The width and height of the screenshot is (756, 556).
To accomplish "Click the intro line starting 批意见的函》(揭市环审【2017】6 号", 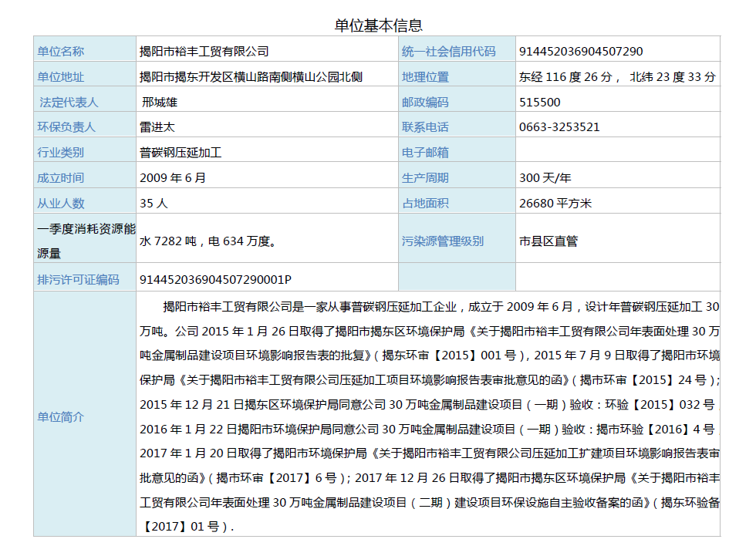I will (430, 477).
